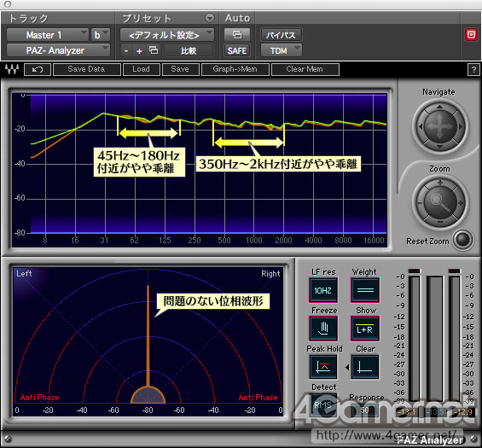The image size is (482, 448).
Task: Toggle the Show L+R button
Action: pos(365,329)
